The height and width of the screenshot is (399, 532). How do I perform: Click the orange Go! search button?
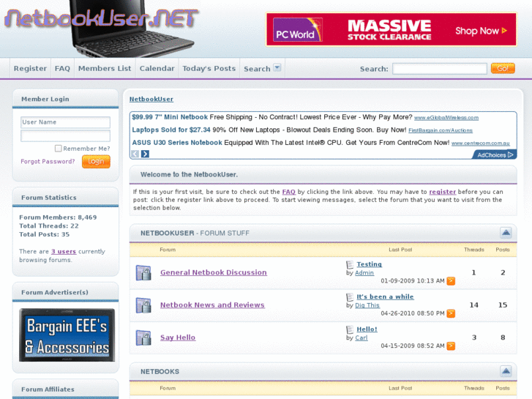point(503,68)
